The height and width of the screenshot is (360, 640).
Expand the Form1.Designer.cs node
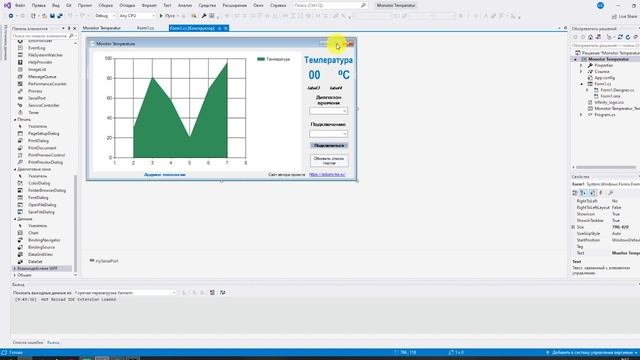pos(588,90)
